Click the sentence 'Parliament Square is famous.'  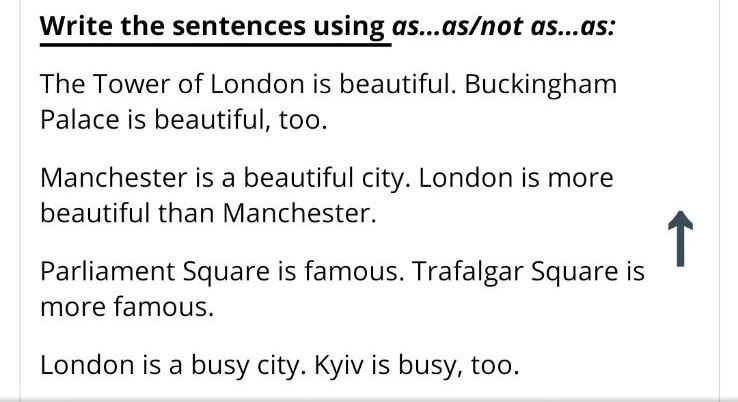click(222, 272)
